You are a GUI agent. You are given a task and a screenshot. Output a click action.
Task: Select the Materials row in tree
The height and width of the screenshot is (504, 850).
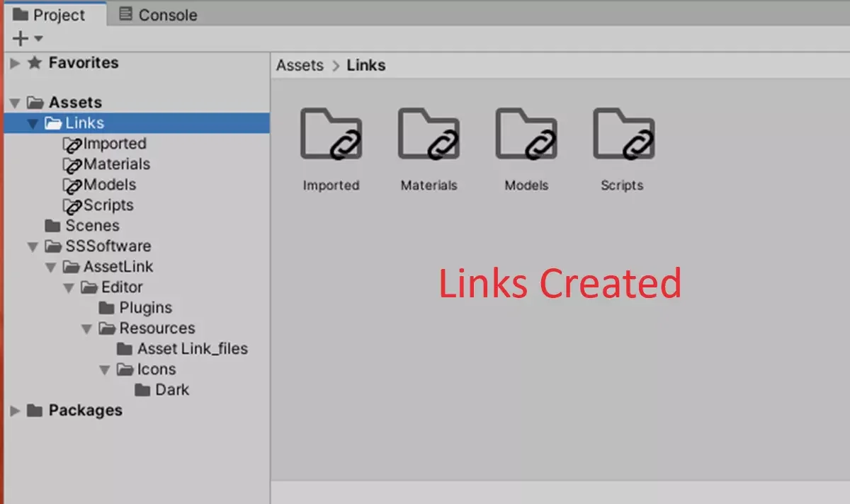[137, 164]
